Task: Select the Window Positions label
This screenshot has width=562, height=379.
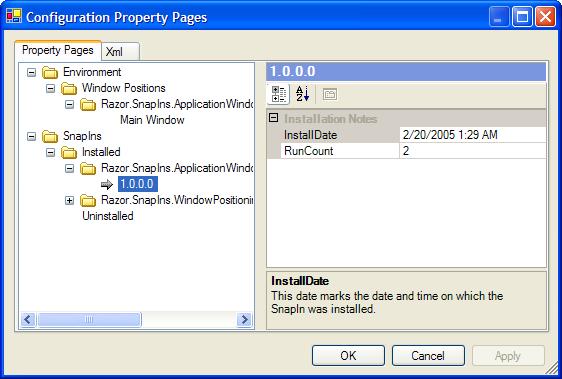Action: click(x=124, y=88)
